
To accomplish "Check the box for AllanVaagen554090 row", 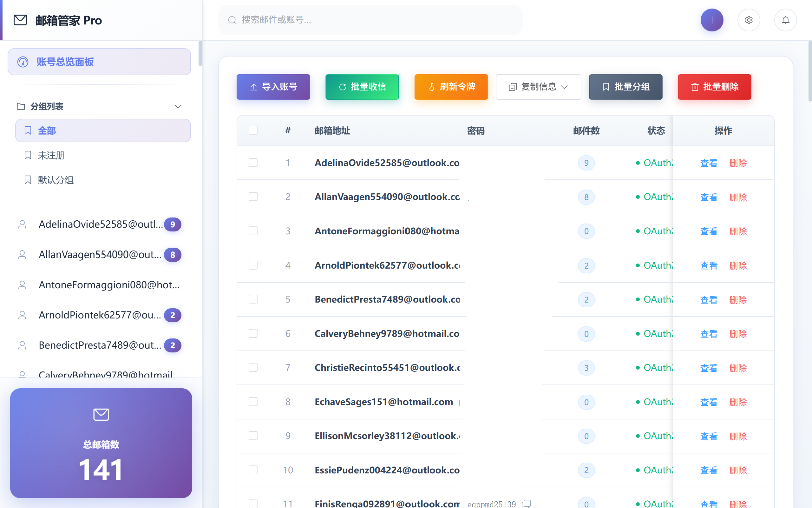I will (x=253, y=197).
